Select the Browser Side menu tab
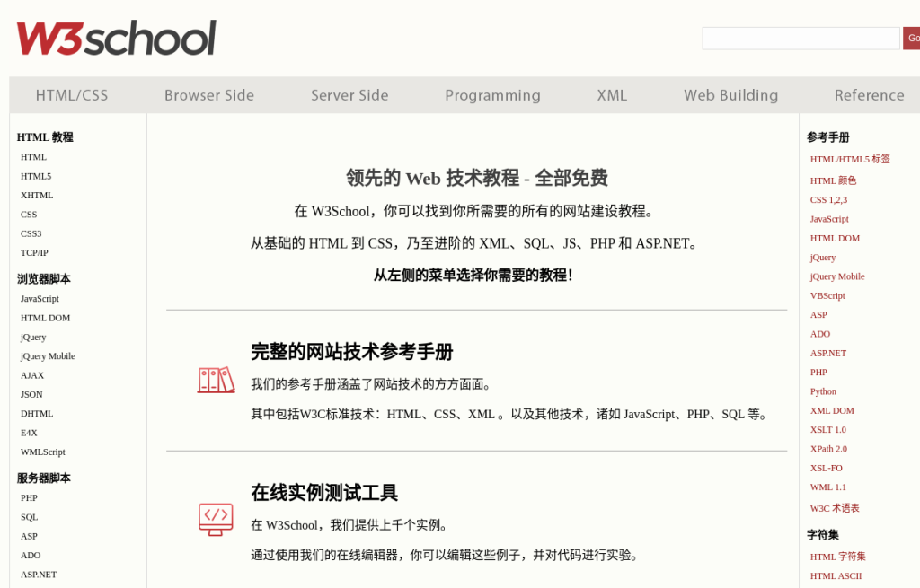The width and height of the screenshot is (920, 588). (208, 95)
